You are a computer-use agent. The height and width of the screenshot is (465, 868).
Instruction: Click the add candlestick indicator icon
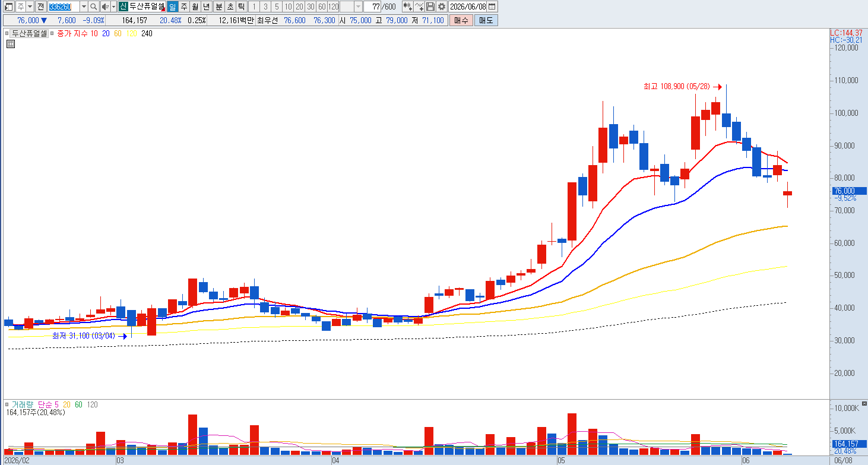(x=408, y=7)
